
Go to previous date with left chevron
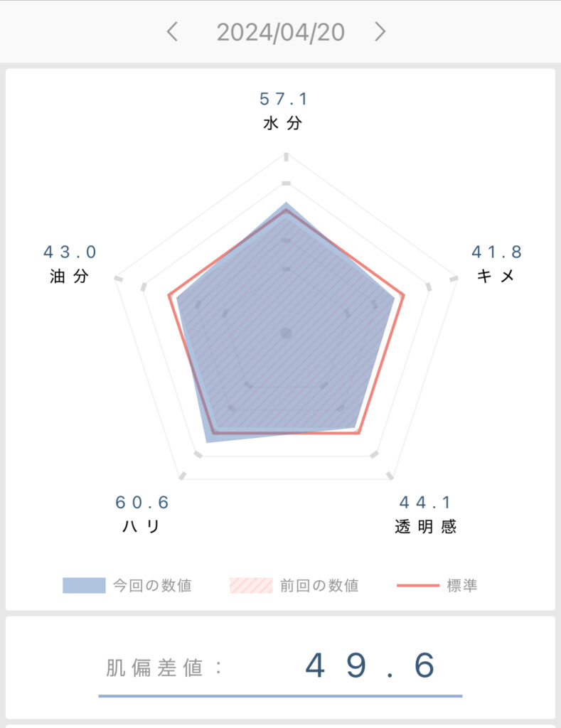[172, 32]
